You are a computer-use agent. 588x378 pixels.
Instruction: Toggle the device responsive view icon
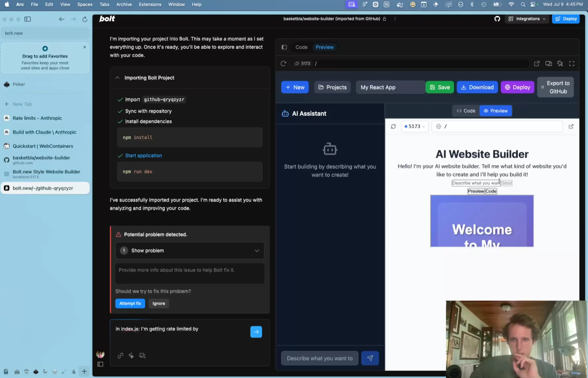pyautogui.click(x=549, y=64)
